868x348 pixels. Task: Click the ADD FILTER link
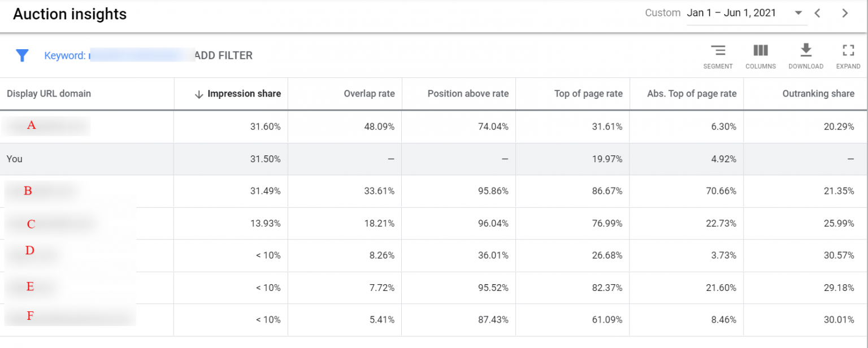pyautogui.click(x=225, y=55)
